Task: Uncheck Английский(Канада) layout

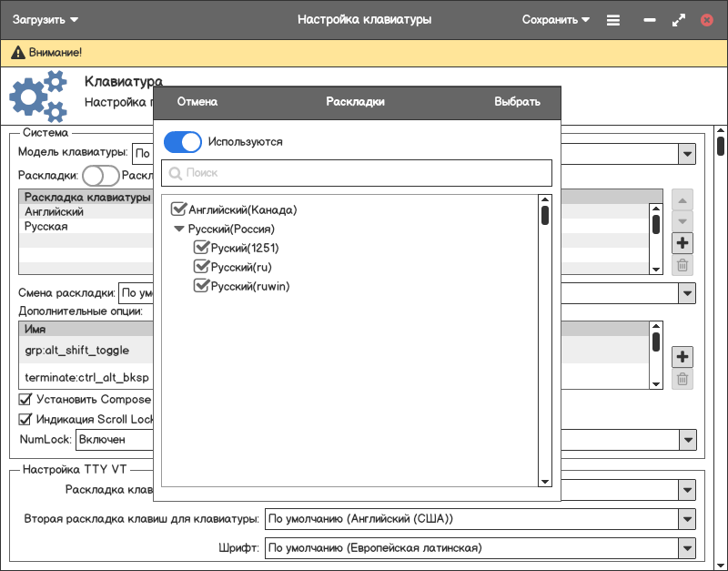Action: click(179, 209)
